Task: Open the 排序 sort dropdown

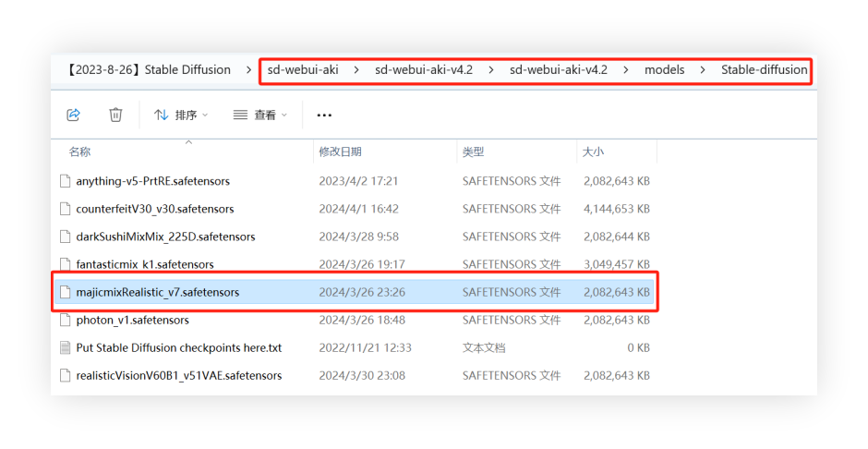Action: point(181,115)
